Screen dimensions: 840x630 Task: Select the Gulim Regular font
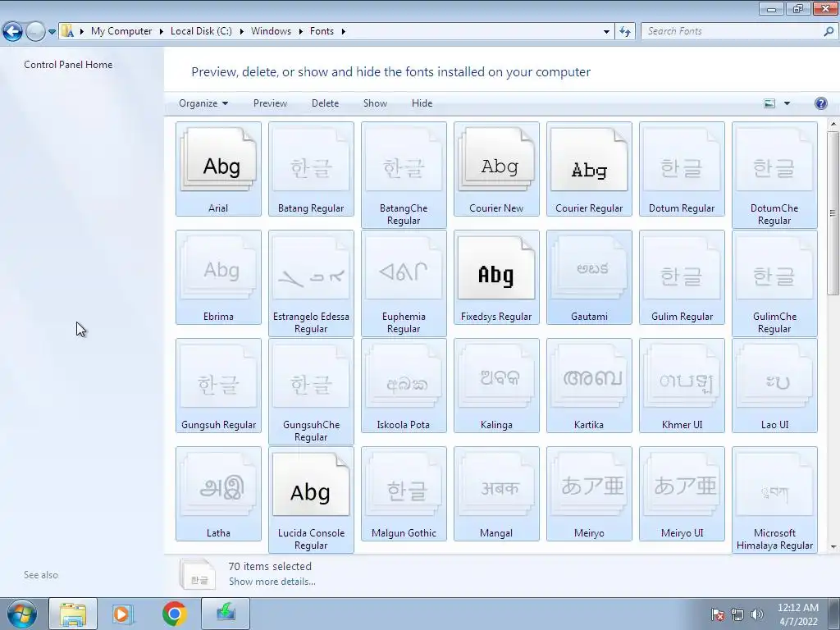coord(682,277)
